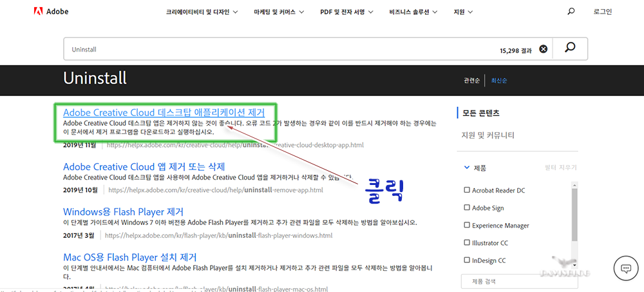Viewport: 644px width, 292px height.
Task: Click the 필터 지우기 link
Action: coord(560,168)
